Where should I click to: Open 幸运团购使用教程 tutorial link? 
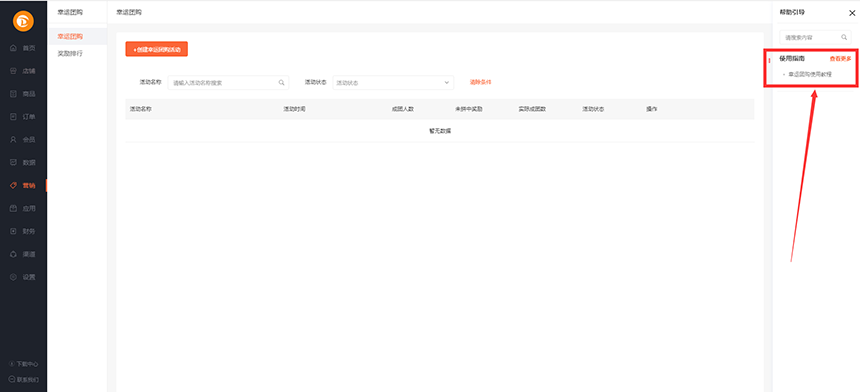coord(810,74)
